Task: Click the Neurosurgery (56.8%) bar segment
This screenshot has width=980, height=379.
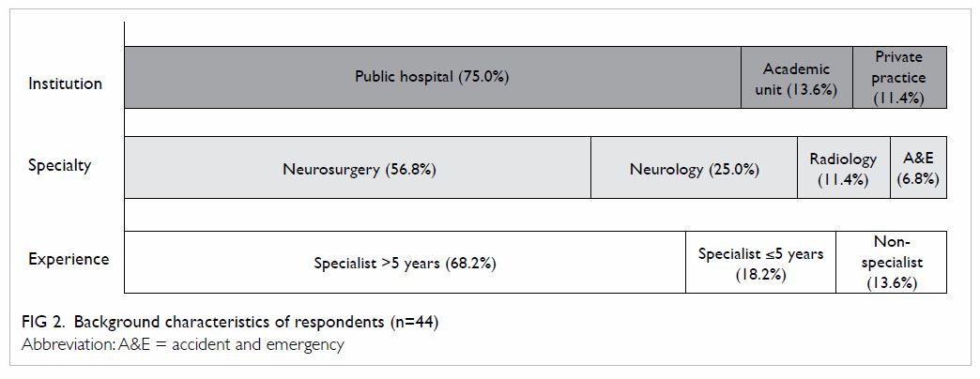Action: pyautogui.click(x=358, y=167)
